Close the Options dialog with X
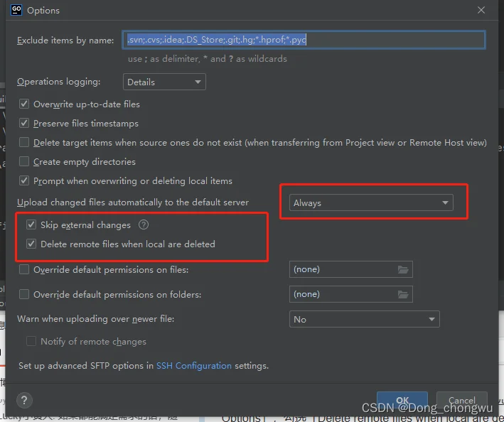Image resolution: width=504 pixels, height=422 pixels. coord(481,11)
